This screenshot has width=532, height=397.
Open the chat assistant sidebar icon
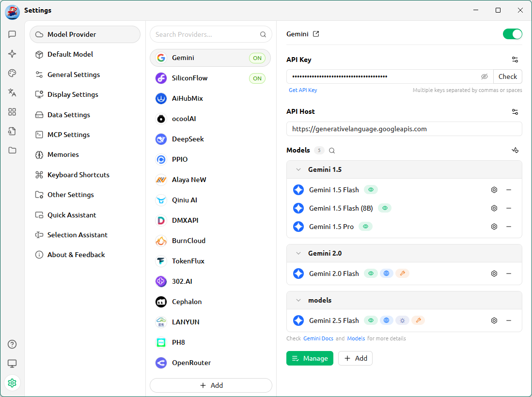click(x=12, y=34)
